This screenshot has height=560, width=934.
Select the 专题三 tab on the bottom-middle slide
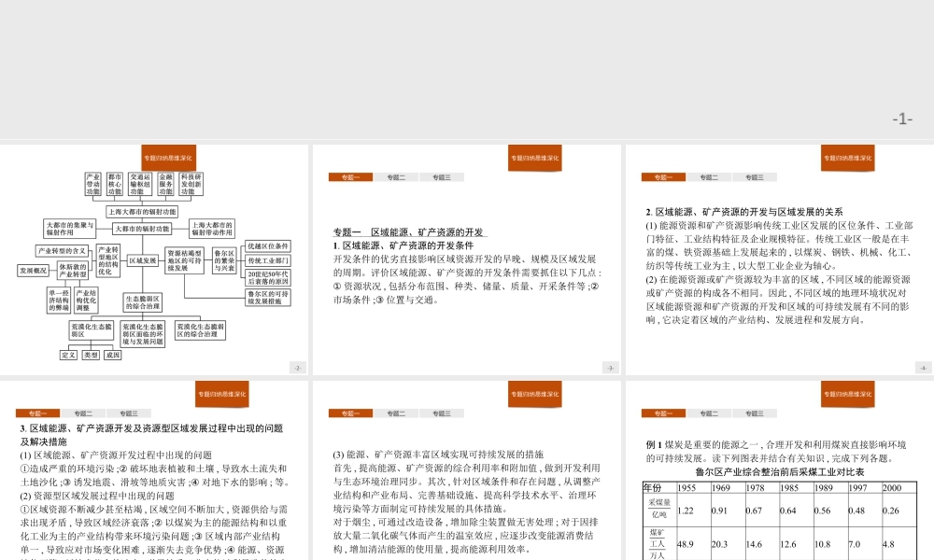click(x=442, y=412)
